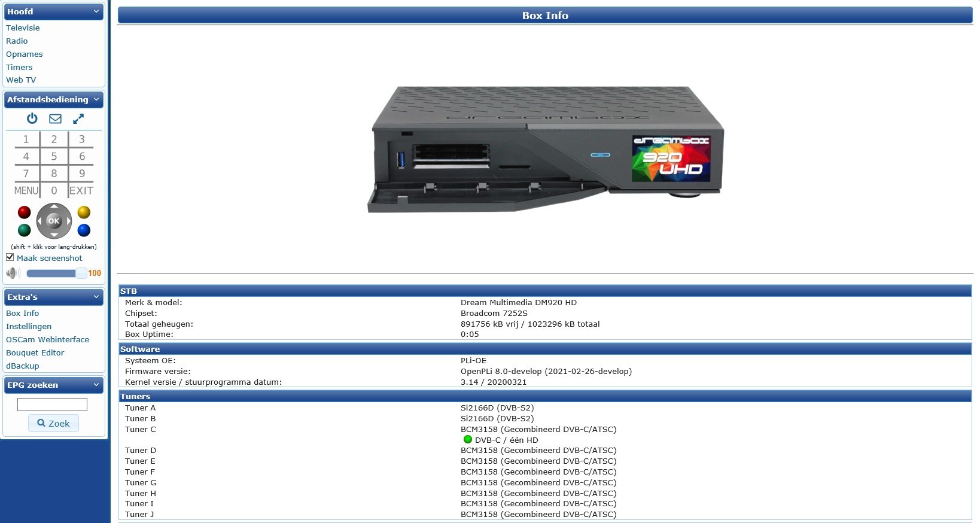Open Instellingen link
This screenshot has height=523, width=980.
(x=29, y=327)
